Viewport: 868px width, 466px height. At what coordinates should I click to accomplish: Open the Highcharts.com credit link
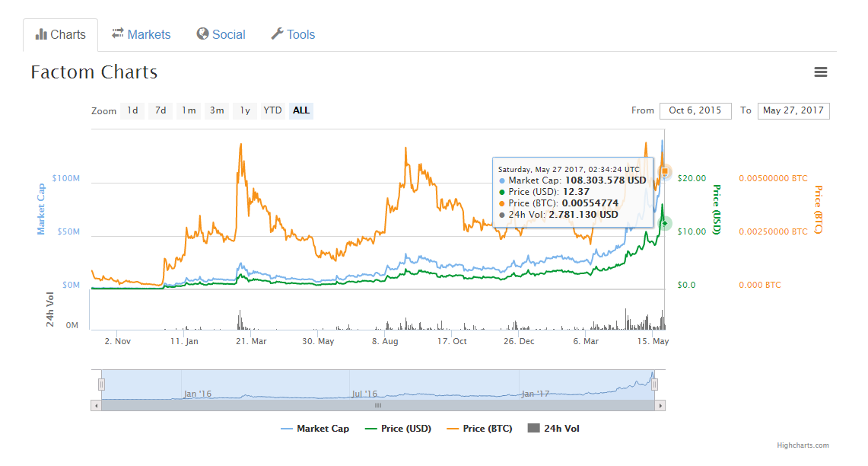click(803, 445)
